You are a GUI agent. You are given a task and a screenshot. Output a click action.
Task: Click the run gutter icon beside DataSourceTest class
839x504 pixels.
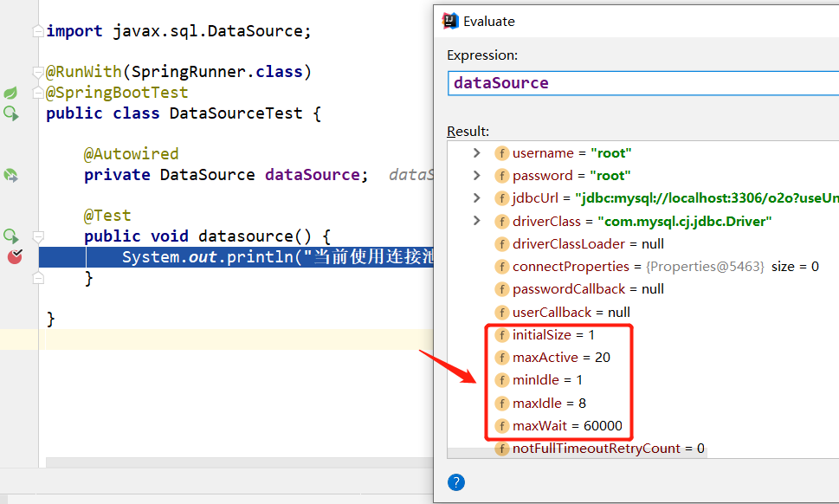tap(10, 113)
